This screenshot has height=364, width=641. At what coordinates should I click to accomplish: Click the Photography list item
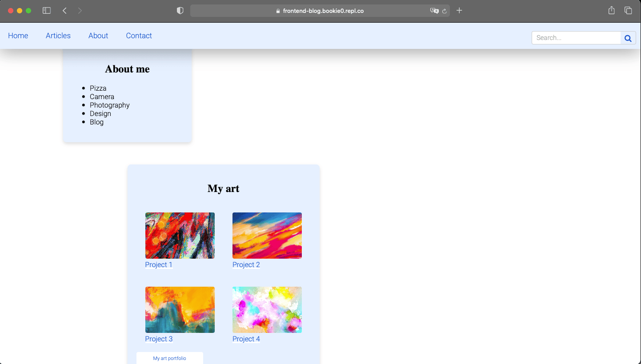click(x=110, y=105)
